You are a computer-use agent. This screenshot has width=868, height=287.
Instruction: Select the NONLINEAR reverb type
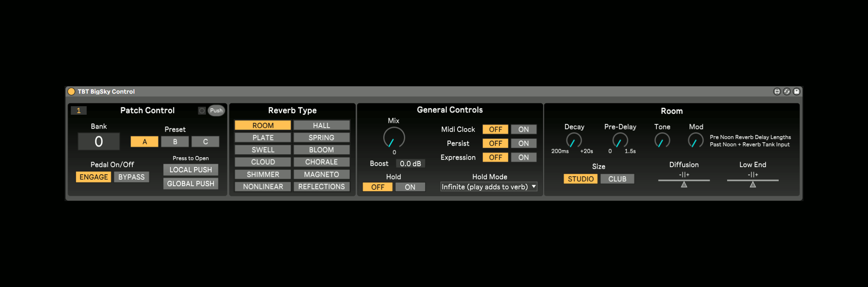tap(263, 186)
